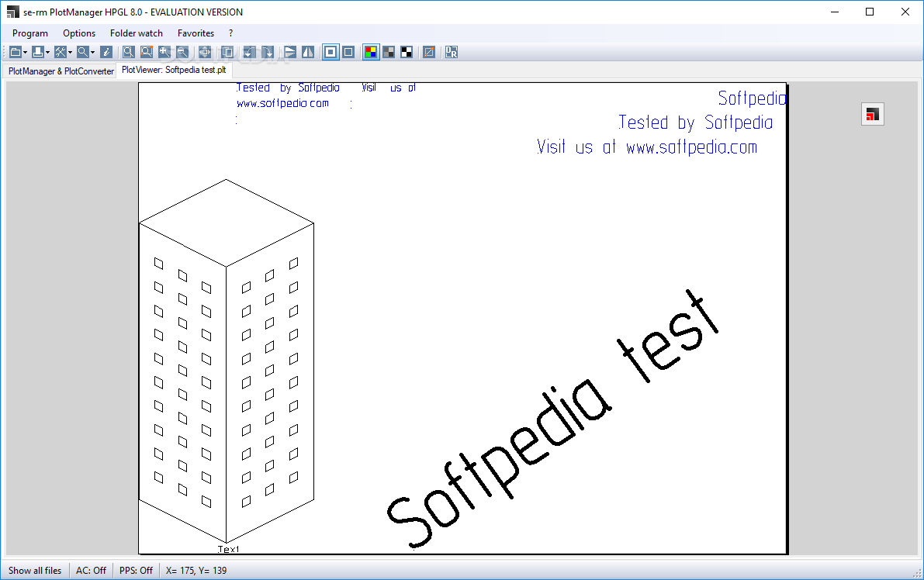The height and width of the screenshot is (580, 924).
Task: Expand the Print icon dropdown arrow
Action: (x=48, y=53)
